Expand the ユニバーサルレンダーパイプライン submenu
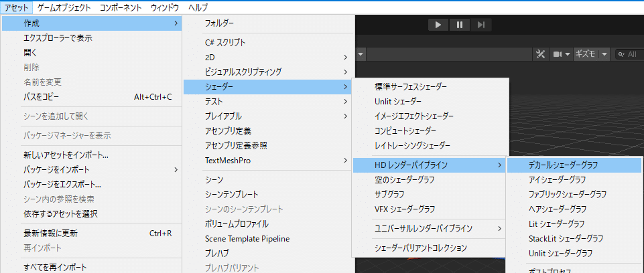The height and width of the screenshot is (273, 644). [x=430, y=228]
